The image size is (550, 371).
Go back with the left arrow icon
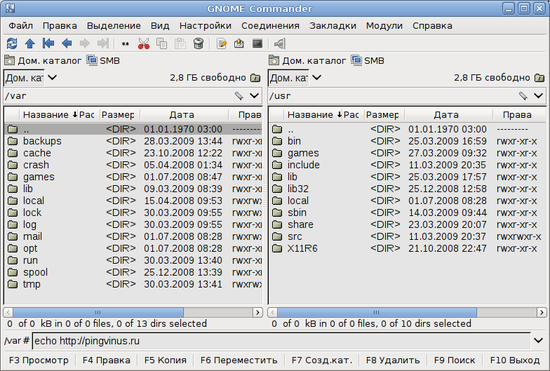click(67, 43)
